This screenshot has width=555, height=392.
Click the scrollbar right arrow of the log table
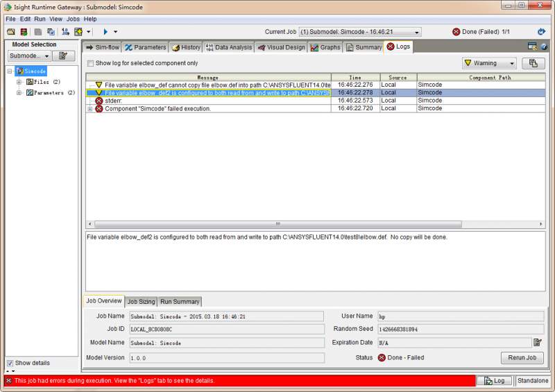541,224
